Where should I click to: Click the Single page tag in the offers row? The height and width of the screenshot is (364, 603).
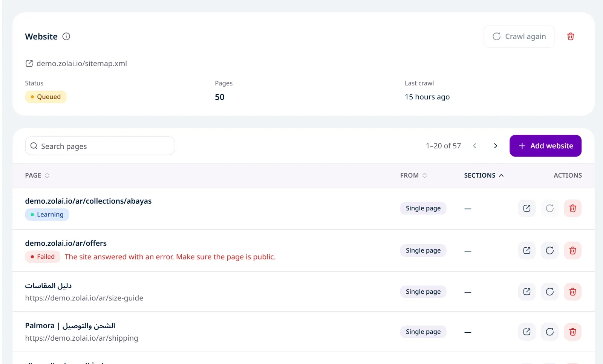click(423, 251)
